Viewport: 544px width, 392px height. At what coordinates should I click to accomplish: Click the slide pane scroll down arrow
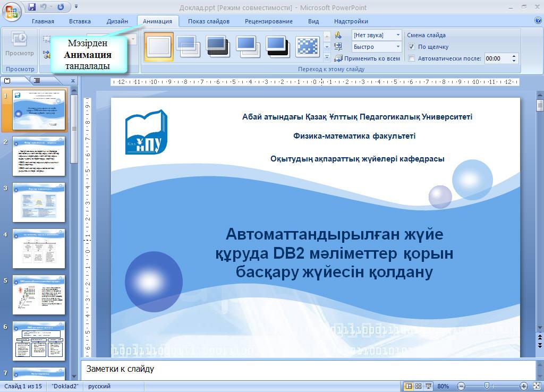click(74, 376)
